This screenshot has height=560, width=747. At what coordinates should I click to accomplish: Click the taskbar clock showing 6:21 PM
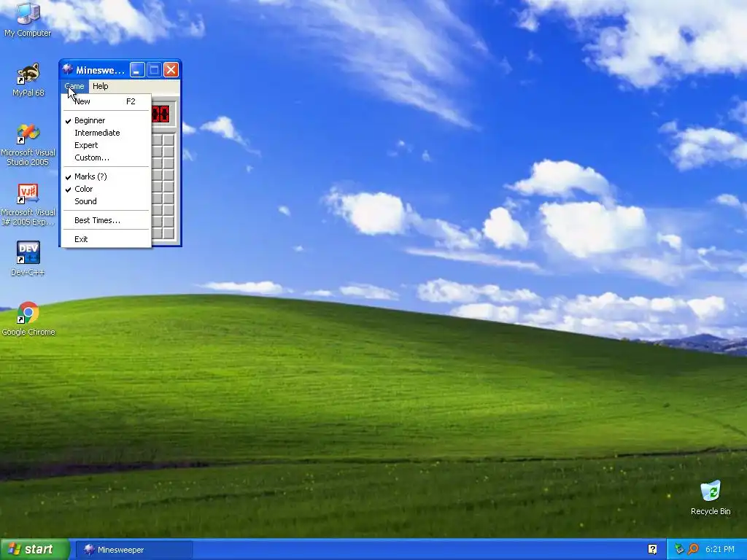tap(719, 549)
